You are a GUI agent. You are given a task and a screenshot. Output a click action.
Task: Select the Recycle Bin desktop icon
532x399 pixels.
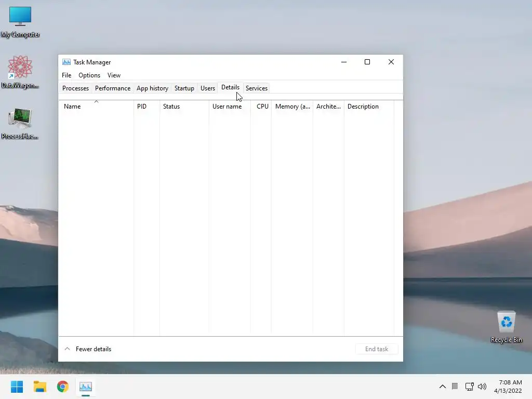[x=506, y=327]
